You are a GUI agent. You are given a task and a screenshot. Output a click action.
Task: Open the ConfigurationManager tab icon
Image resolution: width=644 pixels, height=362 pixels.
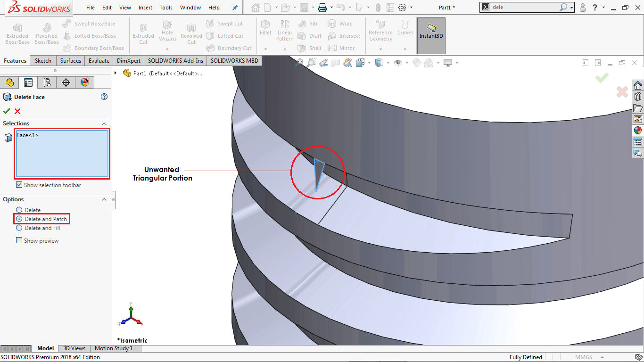[x=47, y=82]
